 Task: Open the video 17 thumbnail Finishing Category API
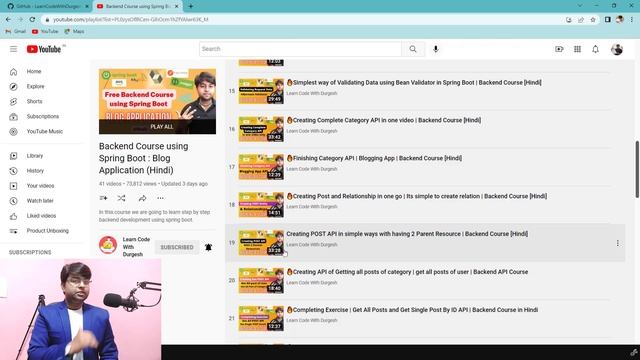pos(261,167)
